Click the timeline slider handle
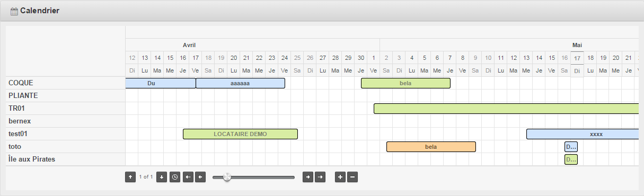The height and width of the screenshot is (196, 644). pos(227,177)
